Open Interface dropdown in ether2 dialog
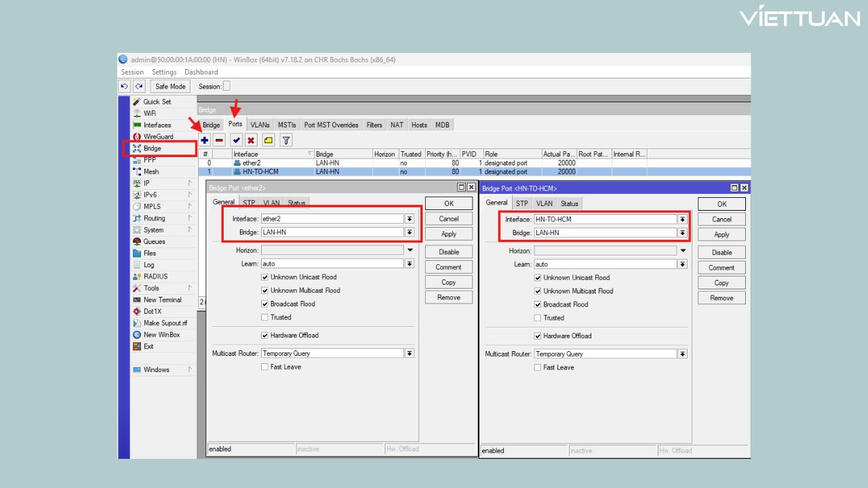 410,219
